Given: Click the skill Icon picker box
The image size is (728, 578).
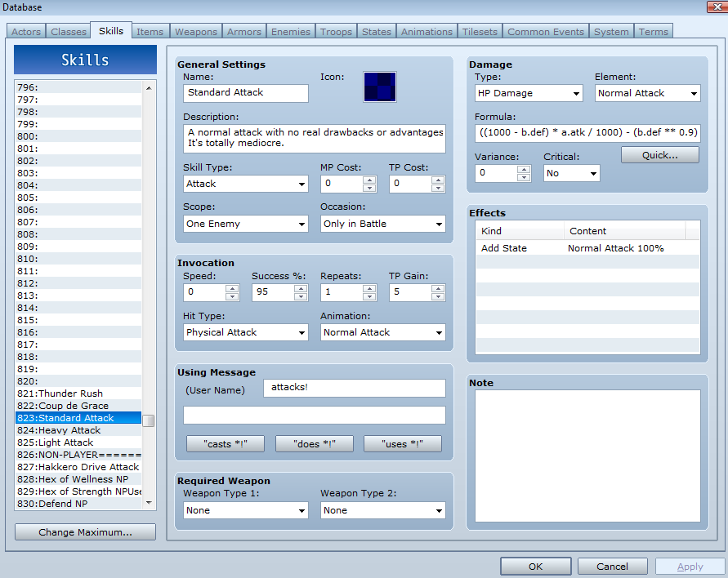Looking at the screenshot, I should (x=379, y=87).
